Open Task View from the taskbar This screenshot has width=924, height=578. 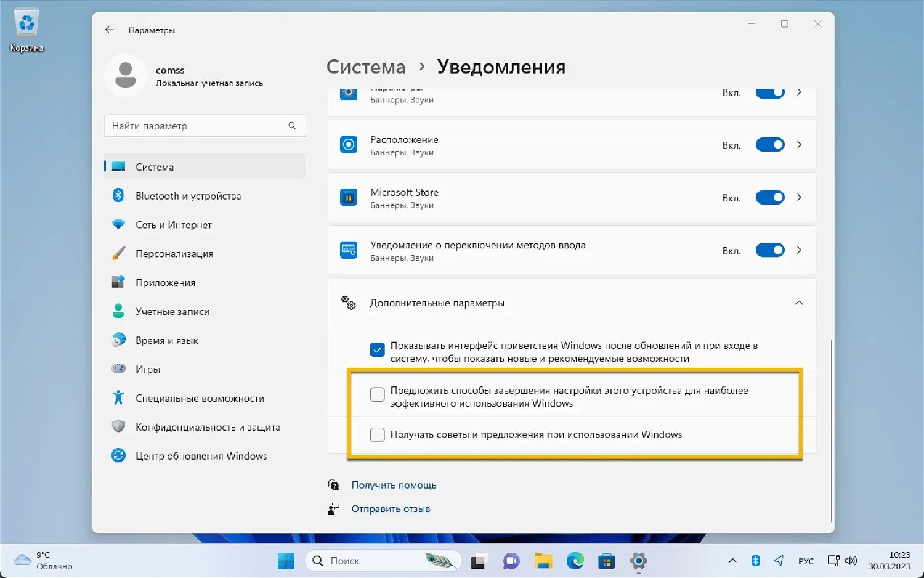click(x=479, y=561)
